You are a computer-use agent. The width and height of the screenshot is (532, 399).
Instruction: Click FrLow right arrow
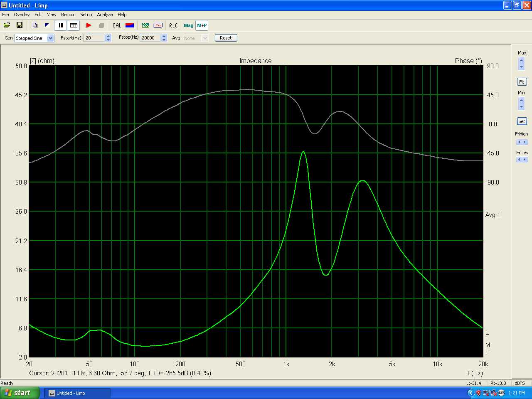click(x=525, y=160)
